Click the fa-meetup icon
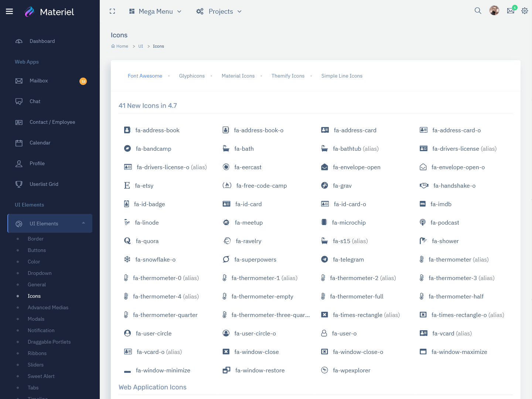 pos(226,222)
